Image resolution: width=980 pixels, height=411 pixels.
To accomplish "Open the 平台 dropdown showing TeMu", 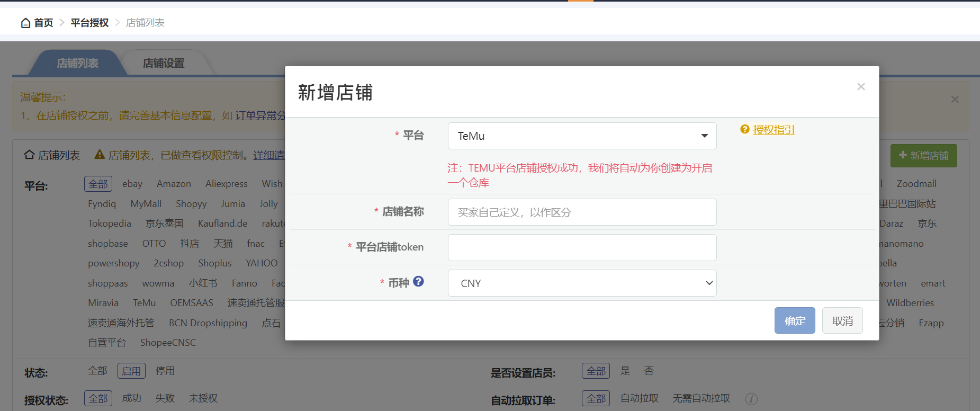I will (x=582, y=136).
